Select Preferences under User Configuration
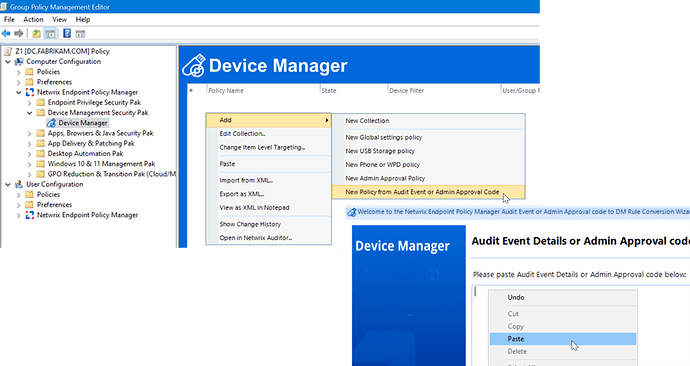Image resolution: width=690 pixels, height=366 pixels. coord(54,205)
